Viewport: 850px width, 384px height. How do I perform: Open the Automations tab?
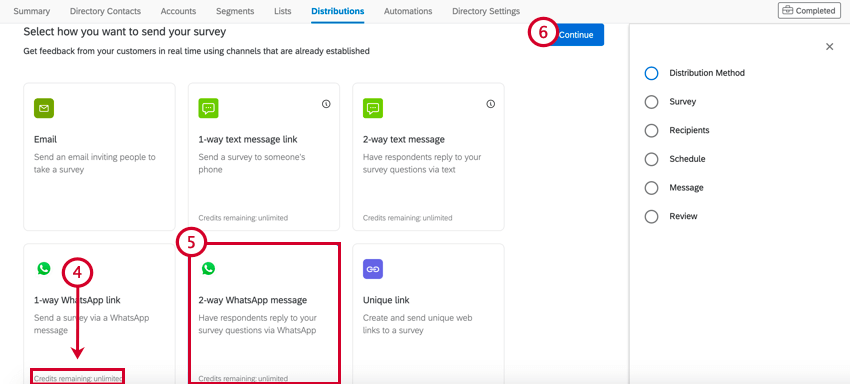408,11
